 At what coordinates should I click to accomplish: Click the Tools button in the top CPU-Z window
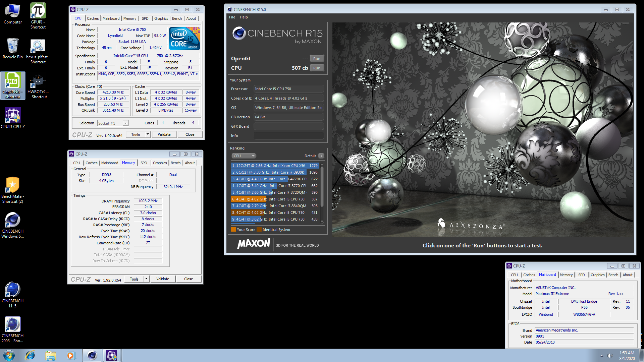[136, 134]
